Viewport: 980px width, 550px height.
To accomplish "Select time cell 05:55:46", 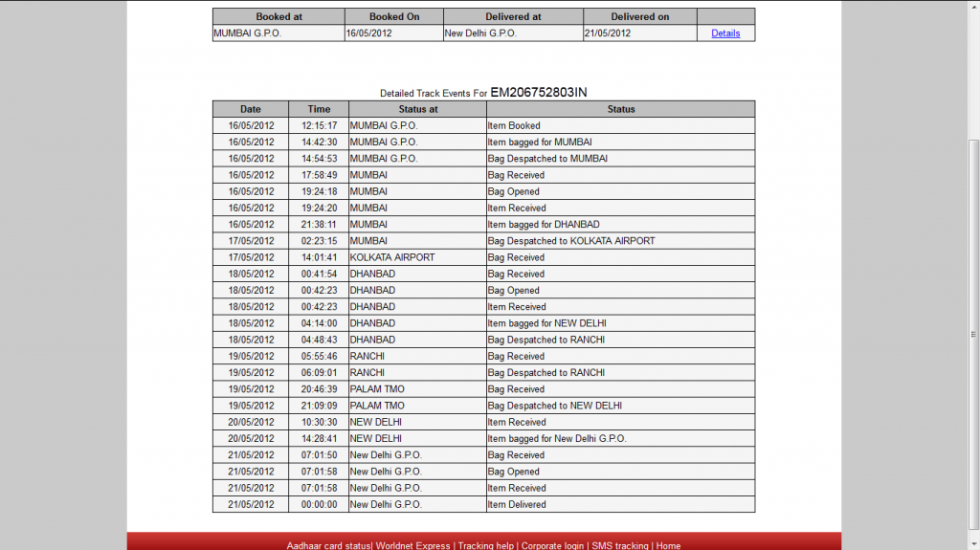I will pos(319,356).
